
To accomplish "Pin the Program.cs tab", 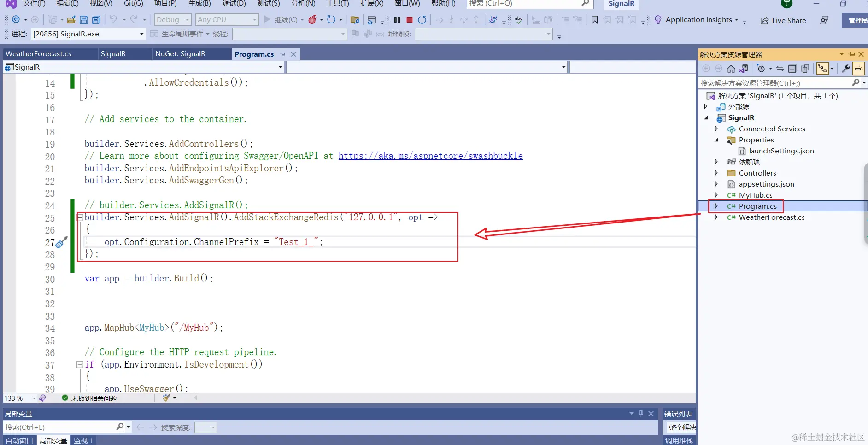I will pos(282,54).
